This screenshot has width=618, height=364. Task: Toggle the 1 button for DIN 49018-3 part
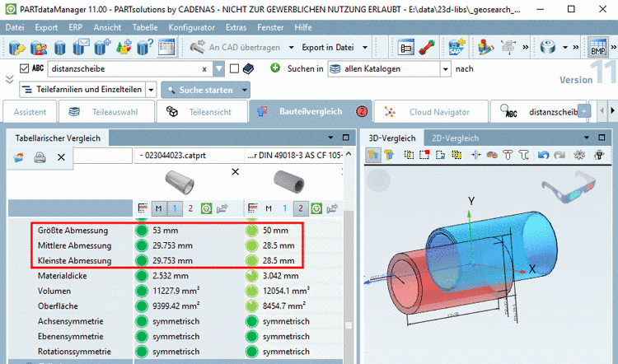tap(284, 208)
